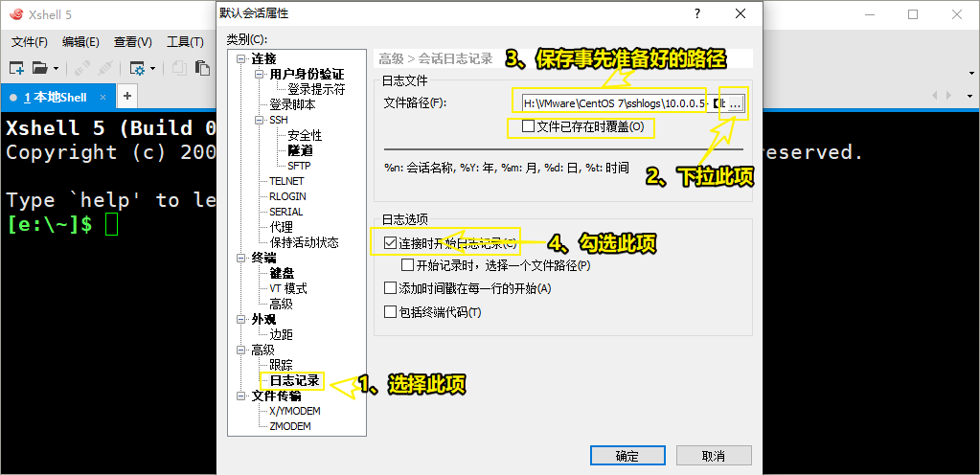
Task: Collapse the SSH tree node
Action: point(259,120)
